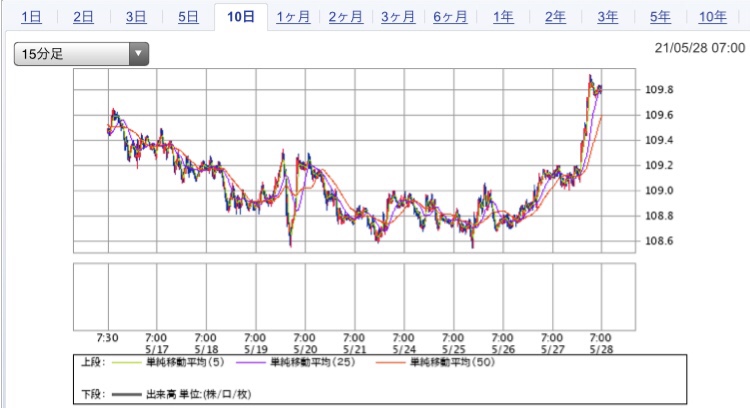Click the 5/17 date axis label

157,349
